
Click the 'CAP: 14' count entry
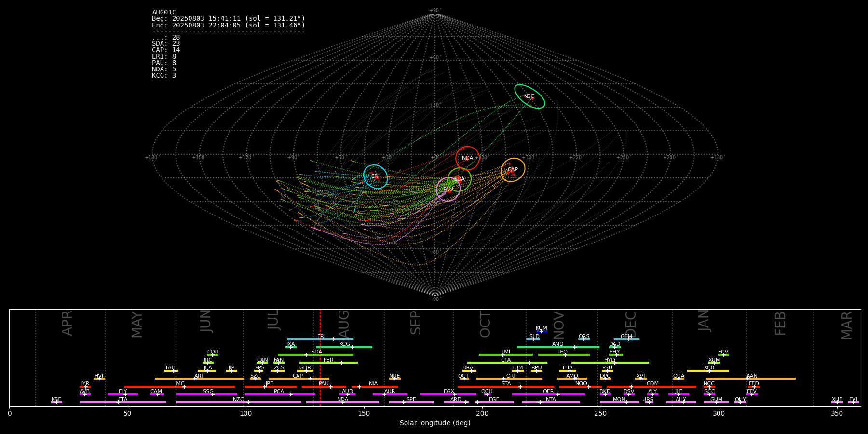166,50
